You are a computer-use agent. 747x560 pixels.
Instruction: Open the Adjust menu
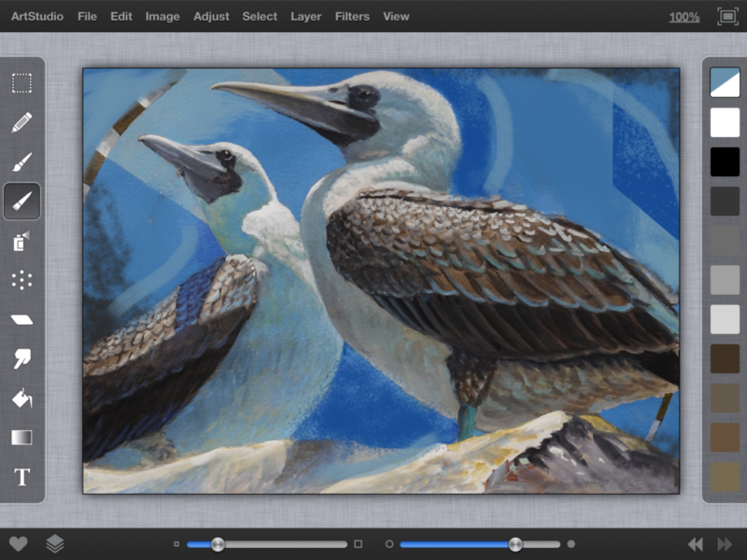pyautogui.click(x=211, y=17)
